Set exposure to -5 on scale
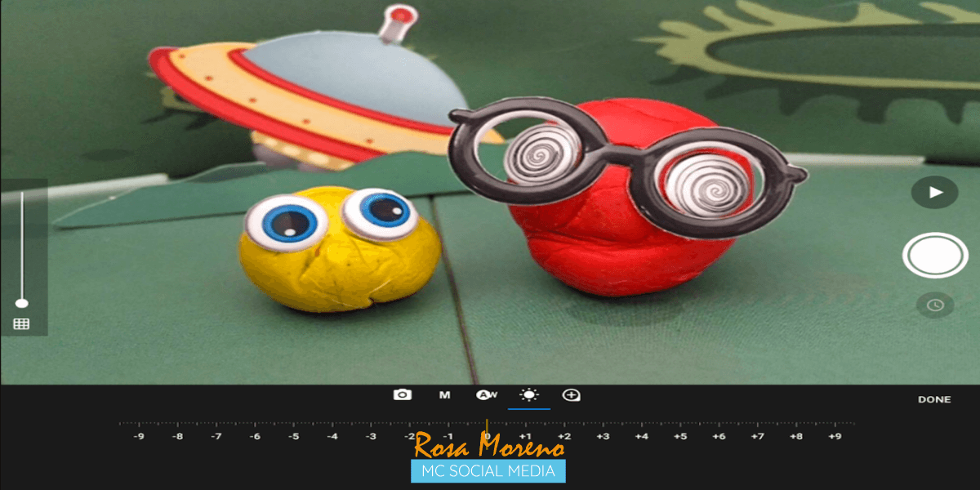Screen dimensions: 980x490 point(293,436)
